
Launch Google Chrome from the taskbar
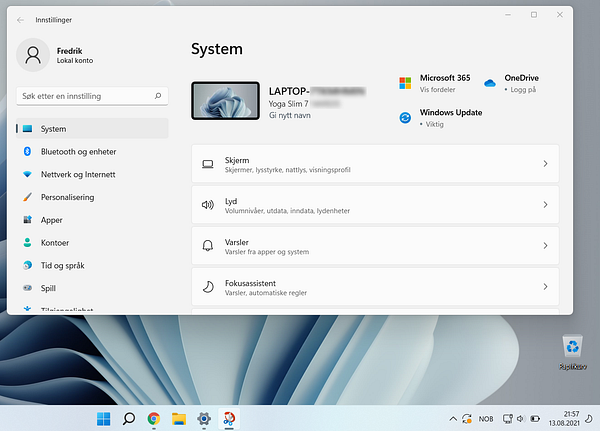tap(154, 419)
